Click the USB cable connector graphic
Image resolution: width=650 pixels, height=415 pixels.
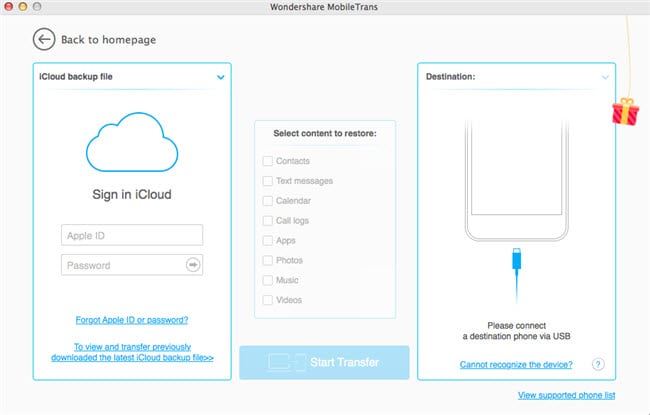(x=517, y=275)
